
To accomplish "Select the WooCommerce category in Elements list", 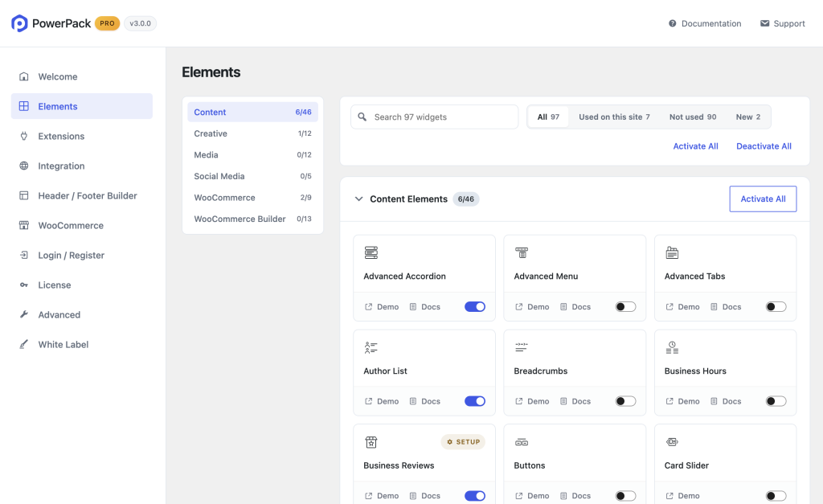I will (252, 198).
